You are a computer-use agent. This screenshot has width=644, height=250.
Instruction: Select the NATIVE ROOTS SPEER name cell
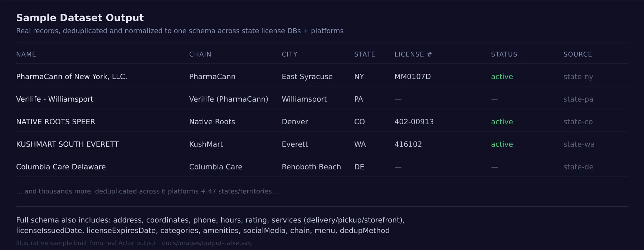tap(55, 122)
